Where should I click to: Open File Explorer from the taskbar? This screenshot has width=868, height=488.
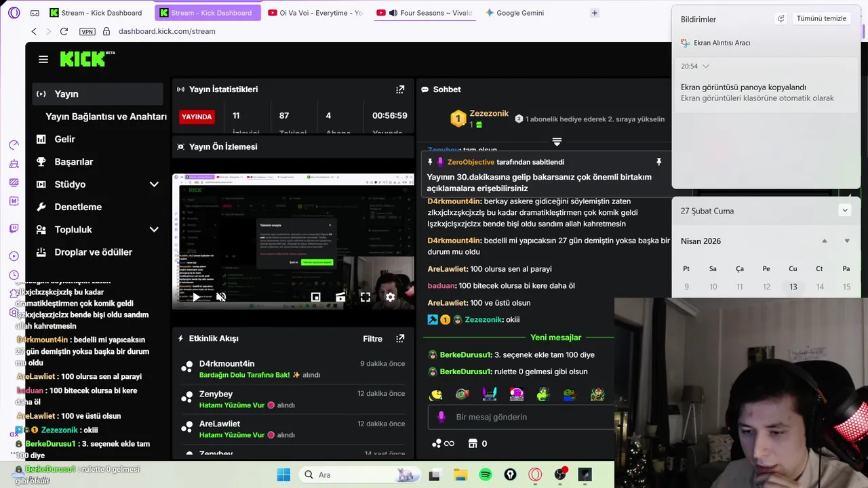460,474
